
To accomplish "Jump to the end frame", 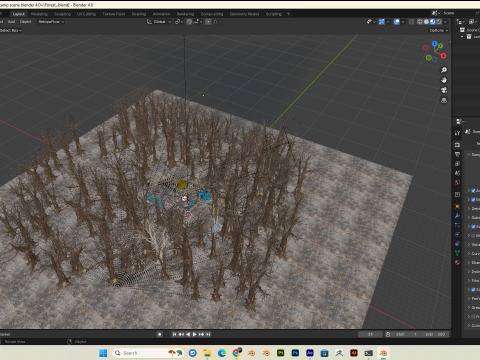I will [208, 334].
